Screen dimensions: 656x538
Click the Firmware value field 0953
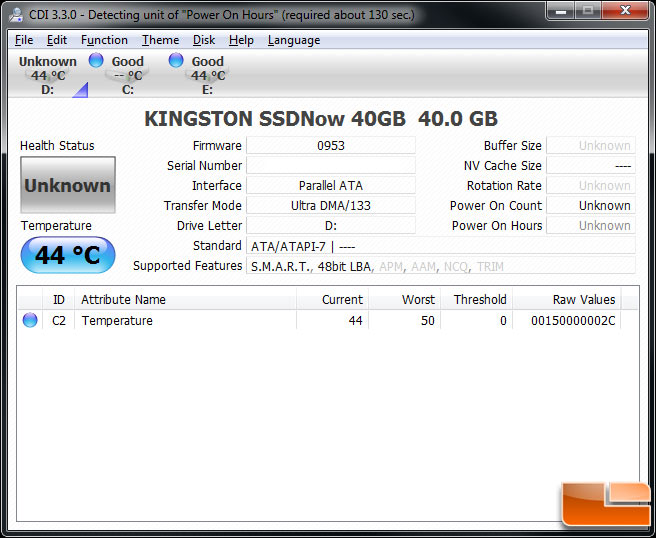330,146
